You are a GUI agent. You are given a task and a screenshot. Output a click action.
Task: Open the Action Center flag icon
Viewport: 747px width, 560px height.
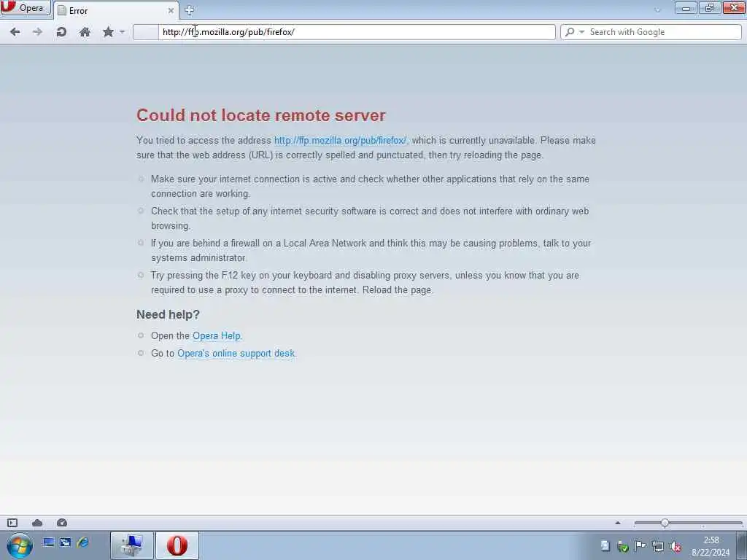[640, 546]
